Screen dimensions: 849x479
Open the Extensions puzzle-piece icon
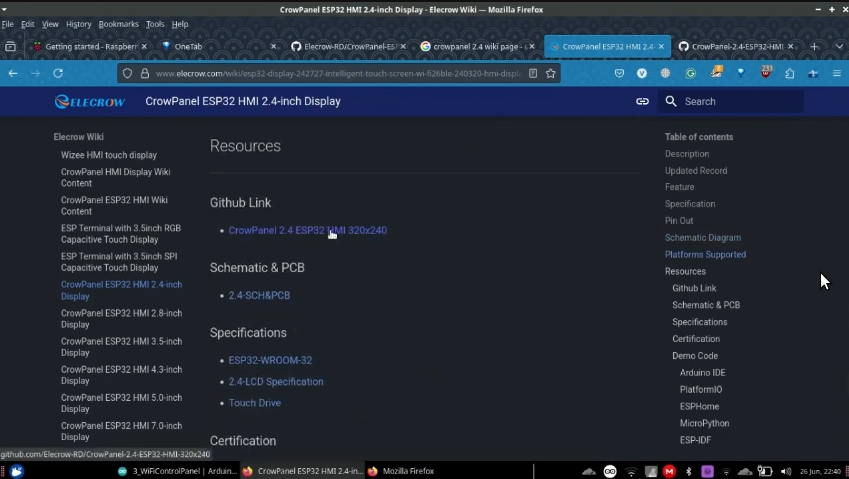789,73
